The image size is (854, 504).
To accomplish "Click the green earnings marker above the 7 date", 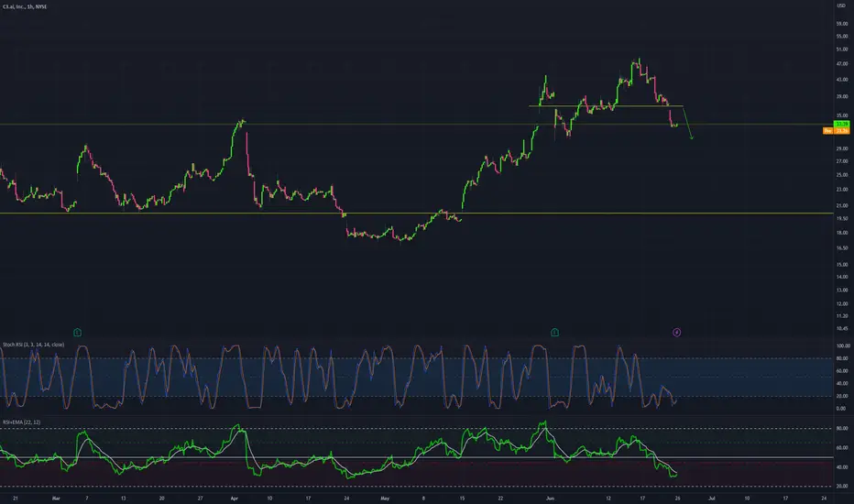I will (77, 333).
